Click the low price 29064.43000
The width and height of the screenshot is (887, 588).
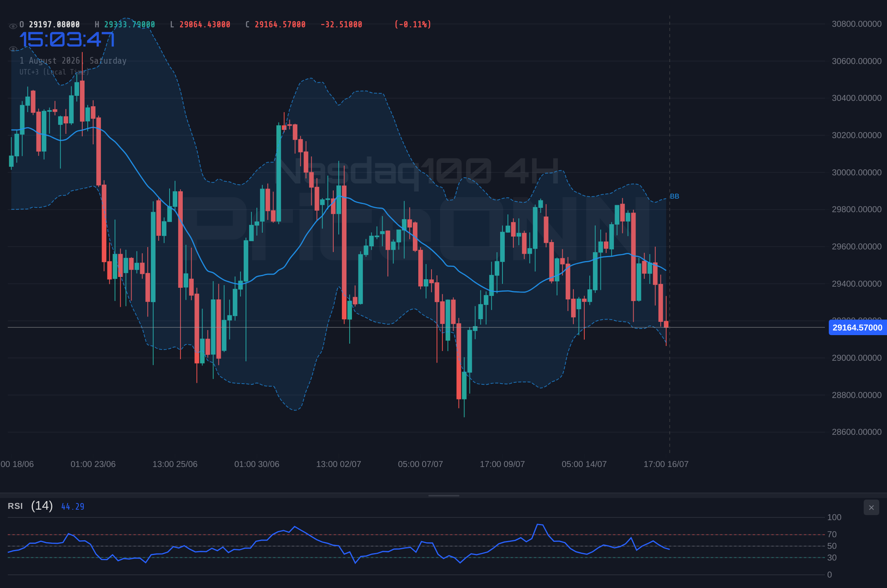pyautogui.click(x=205, y=24)
